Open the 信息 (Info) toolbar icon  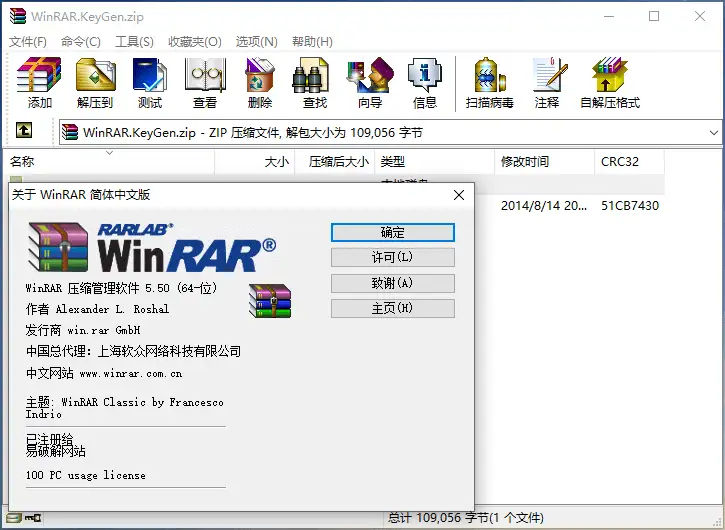(x=424, y=82)
